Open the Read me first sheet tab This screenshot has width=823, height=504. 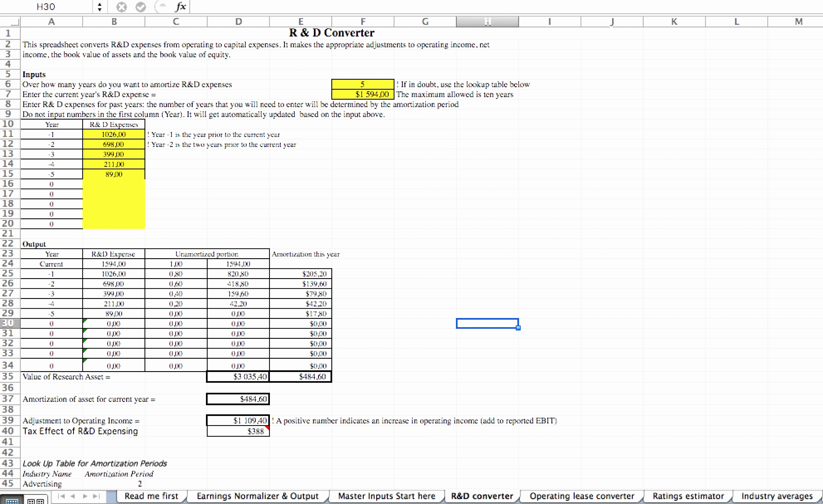(151, 496)
